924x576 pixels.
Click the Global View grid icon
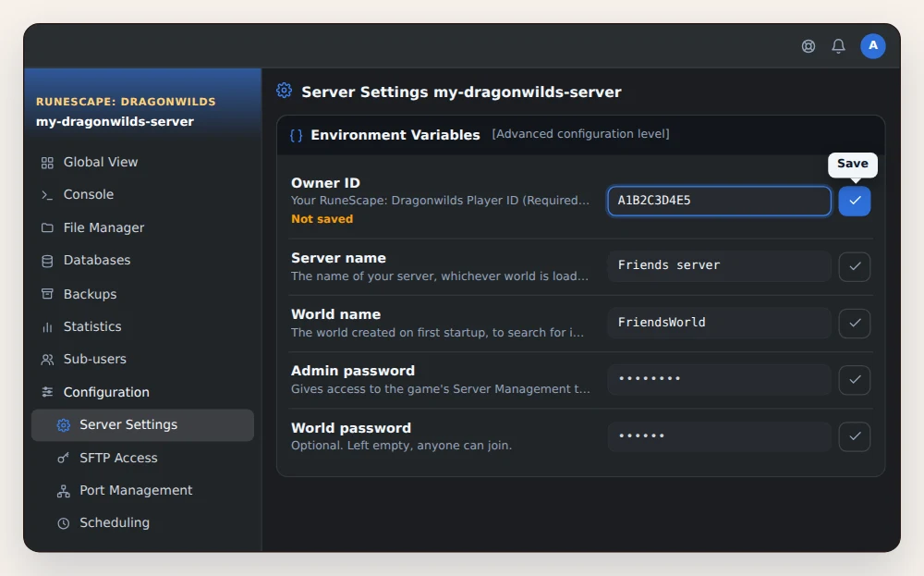(x=47, y=163)
